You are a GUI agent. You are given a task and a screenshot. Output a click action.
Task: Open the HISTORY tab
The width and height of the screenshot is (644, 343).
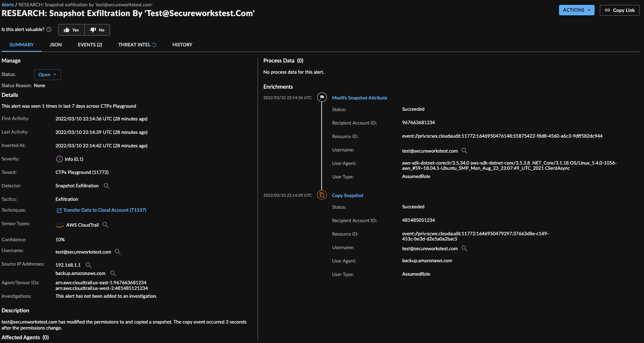[x=182, y=45]
